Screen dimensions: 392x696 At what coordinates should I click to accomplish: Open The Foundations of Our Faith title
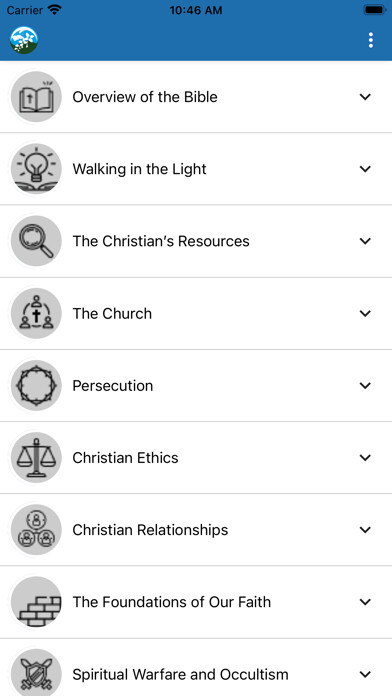[171, 602]
